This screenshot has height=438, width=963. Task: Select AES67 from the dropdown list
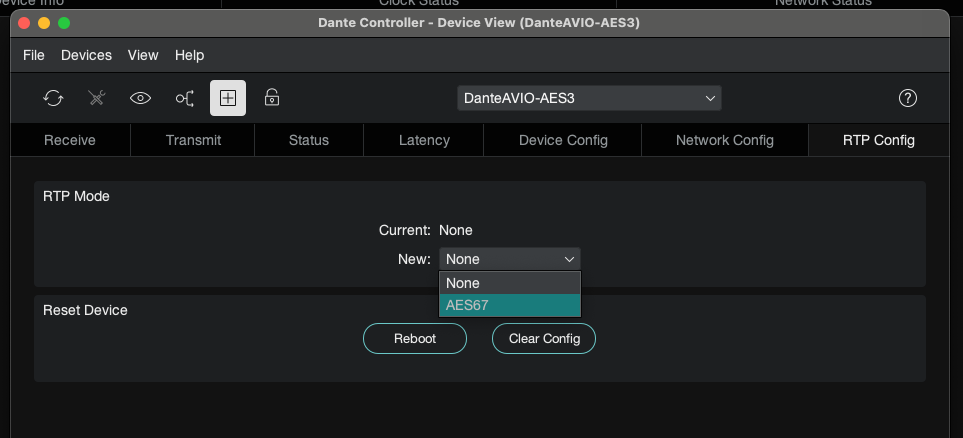click(509, 305)
